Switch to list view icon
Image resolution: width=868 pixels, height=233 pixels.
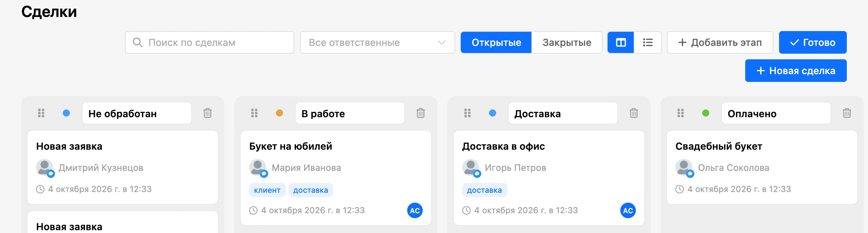coord(647,42)
